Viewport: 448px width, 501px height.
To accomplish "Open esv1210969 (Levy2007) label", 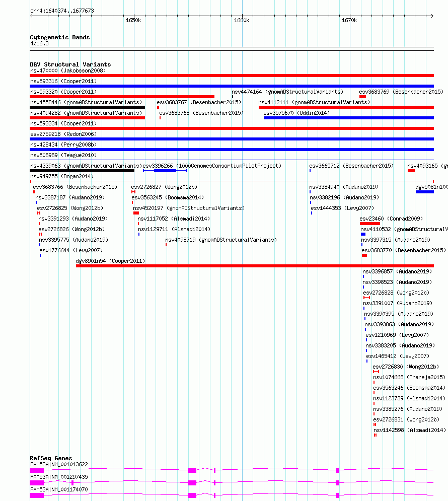I will [x=397, y=334].
